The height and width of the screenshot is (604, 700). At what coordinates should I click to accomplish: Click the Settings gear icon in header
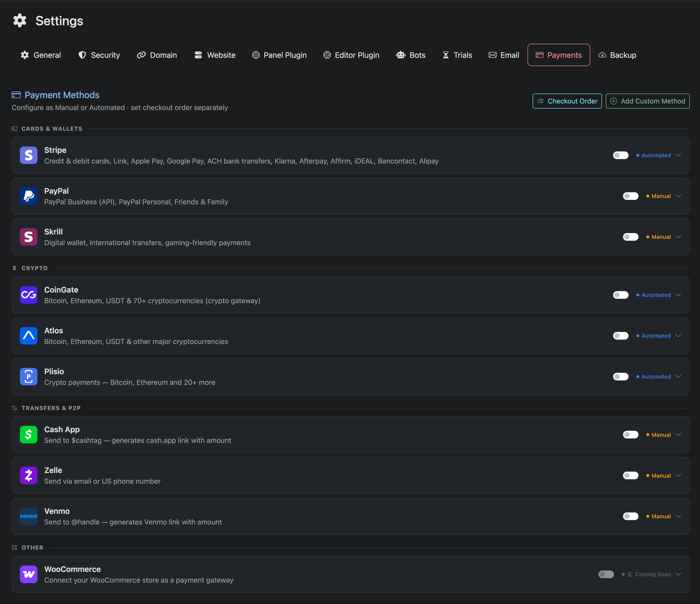point(20,21)
